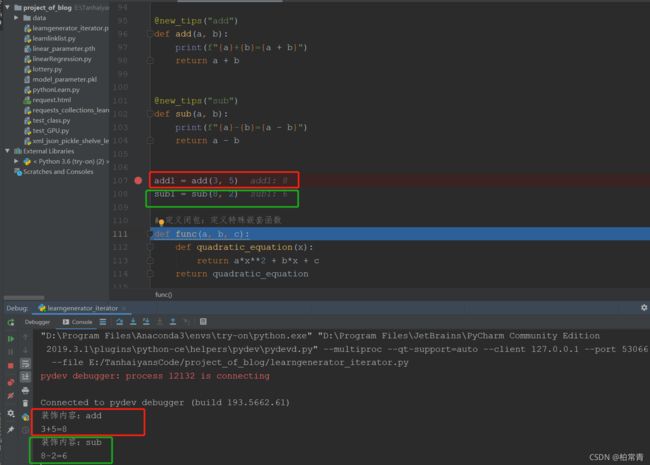Click 'pydev debugger: process 12132 is connecting' text
This screenshot has width=650, height=465.
coord(155,376)
